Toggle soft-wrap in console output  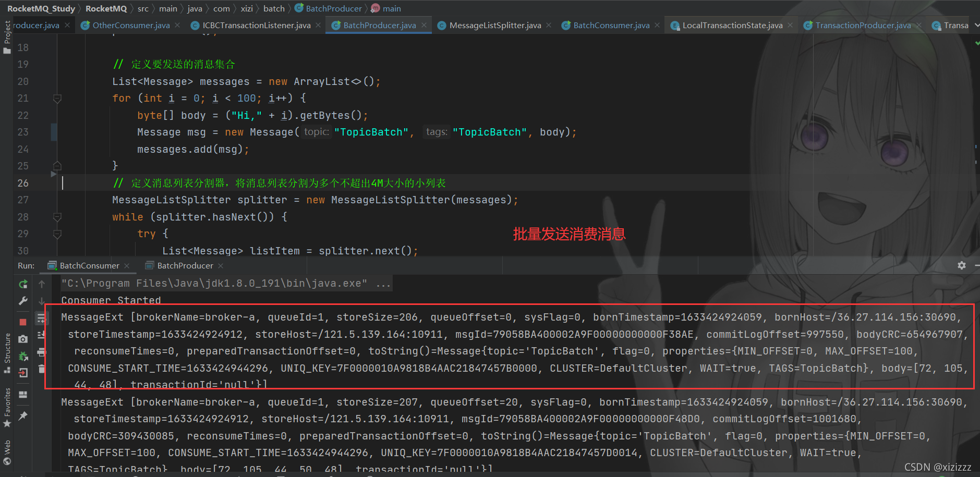click(41, 318)
